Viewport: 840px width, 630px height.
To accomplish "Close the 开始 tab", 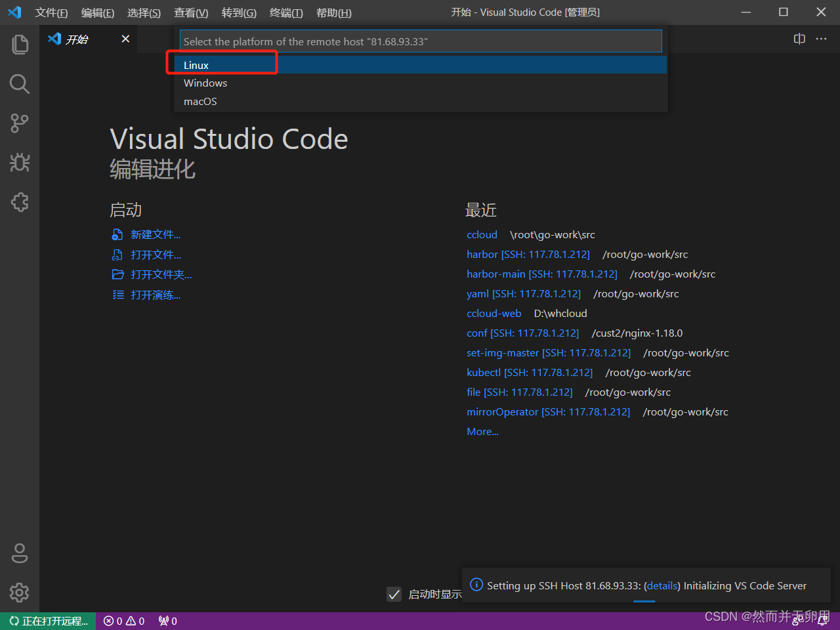I will (x=125, y=39).
